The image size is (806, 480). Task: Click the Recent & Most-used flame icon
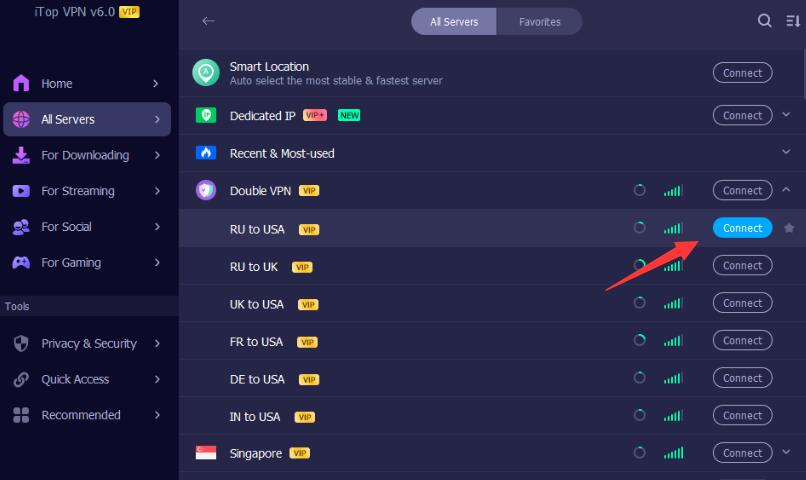pyautogui.click(x=206, y=153)
